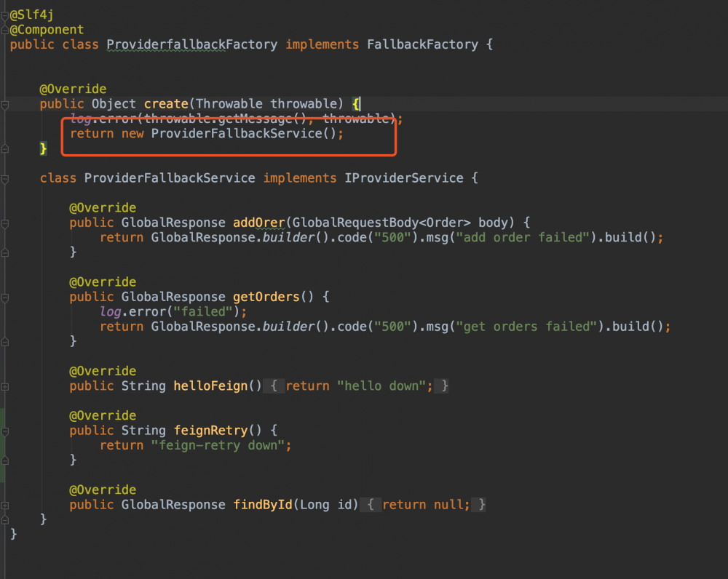This screenshot has width=728, height=579.
Task: Collapse the fold marker beside @Component
Action: point(4,31)
